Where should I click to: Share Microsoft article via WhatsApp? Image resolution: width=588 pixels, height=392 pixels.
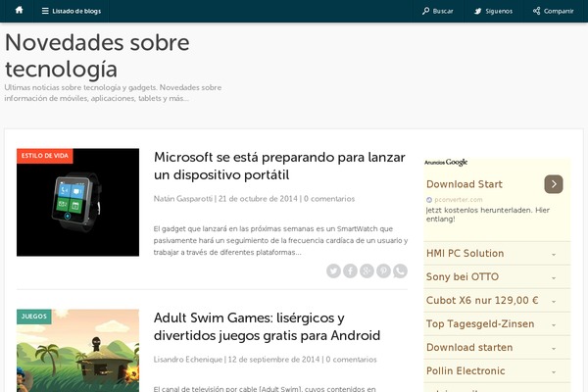[400, 270]
